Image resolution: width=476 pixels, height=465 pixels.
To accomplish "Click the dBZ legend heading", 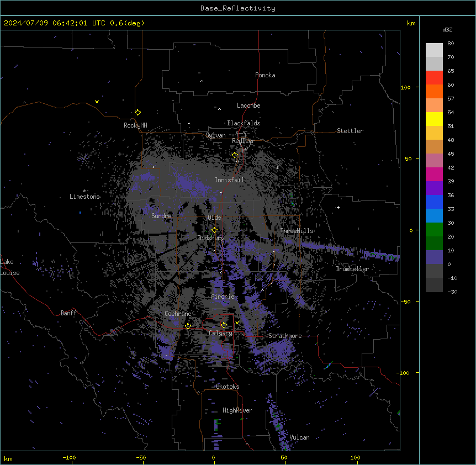I will click(447, 30).
